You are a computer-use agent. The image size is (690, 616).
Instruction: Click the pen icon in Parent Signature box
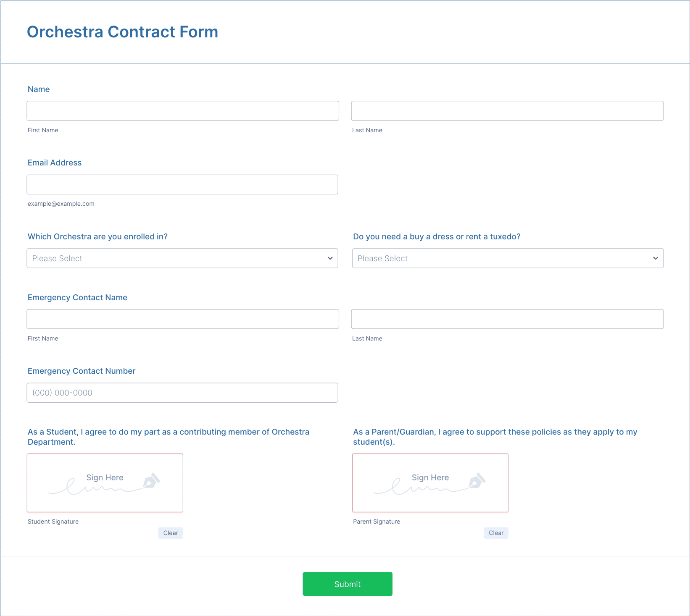477,481
